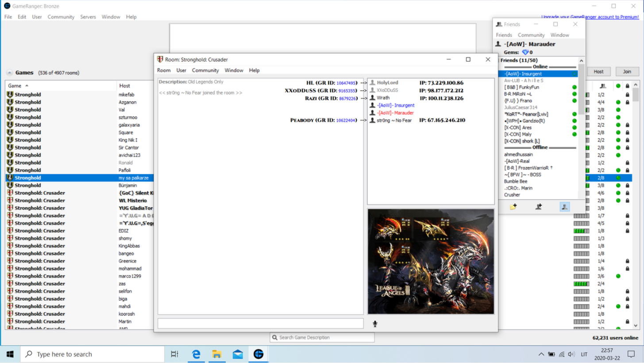The width and height of the screenshot is (644, 363).
Task: Click the volume icon in the system tray
Action: click(571, 355)
